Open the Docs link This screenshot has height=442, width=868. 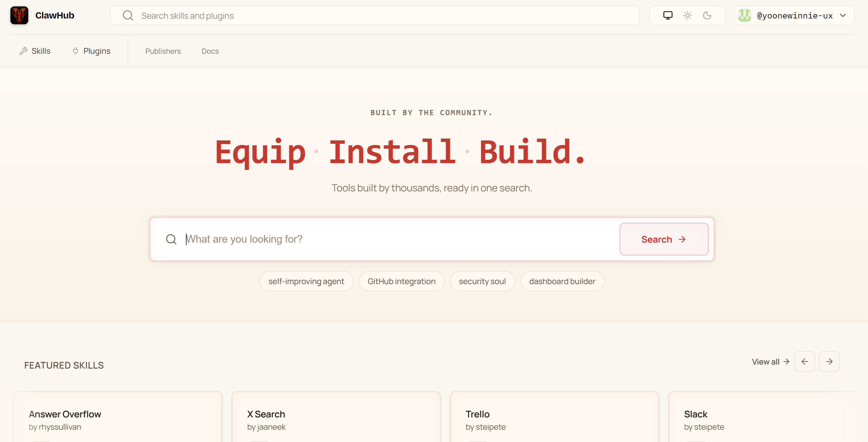coord(210,51)
